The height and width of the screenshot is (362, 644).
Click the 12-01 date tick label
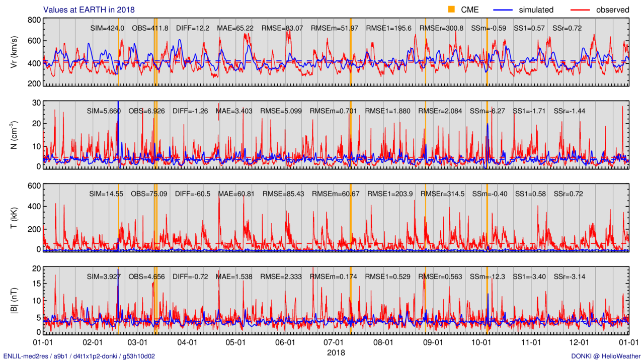point(580,342)
